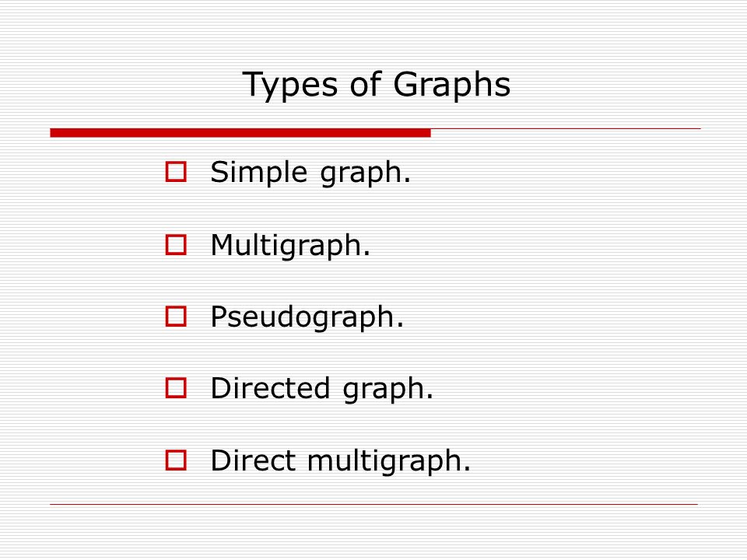747x560 pixels.
Task: Click the word Directed in fourth bullet
Action: (x=270, y=388)
